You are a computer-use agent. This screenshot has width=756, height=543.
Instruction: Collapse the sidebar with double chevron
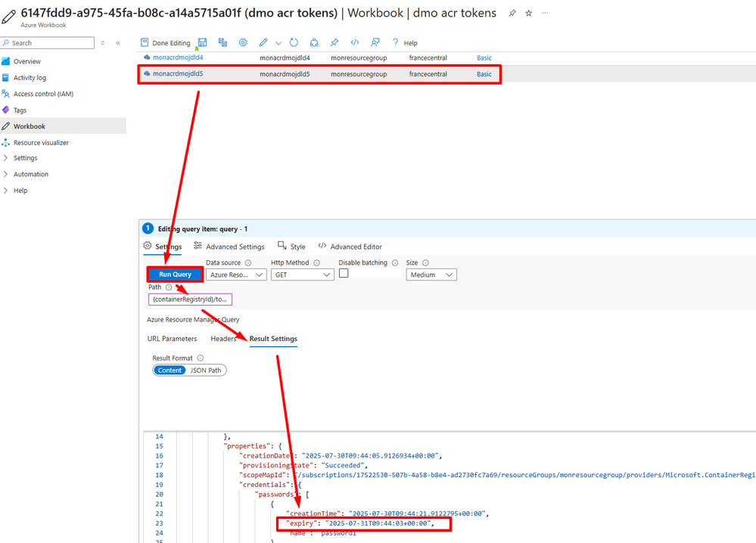point(117,43)
